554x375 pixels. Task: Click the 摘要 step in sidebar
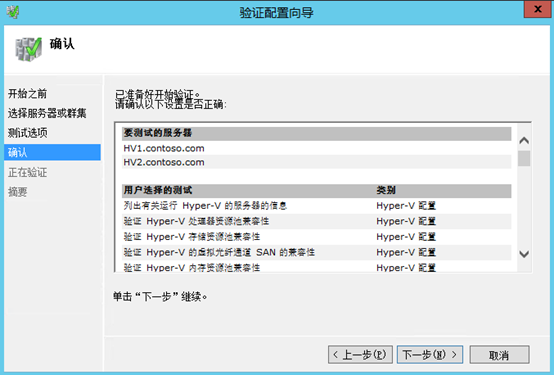coord(18,192)
